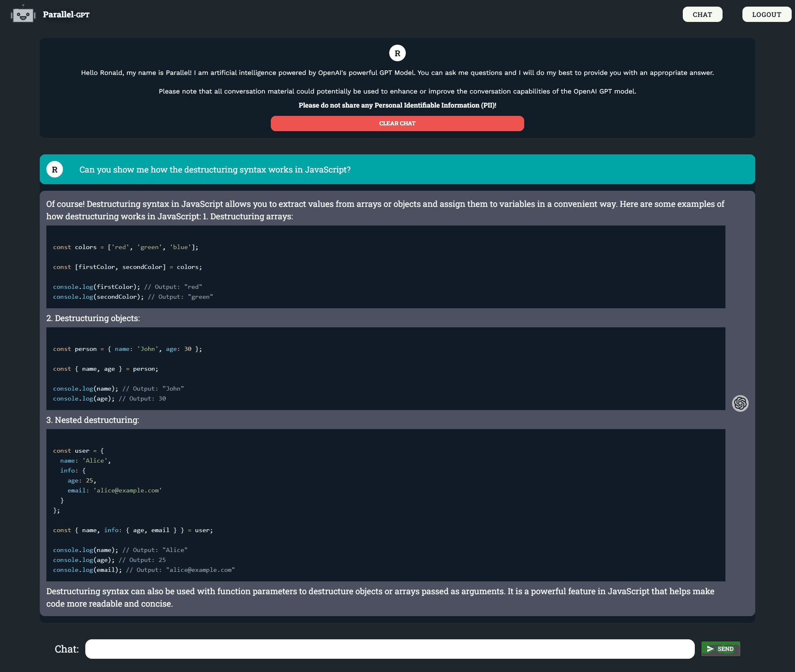
Task: Click the colors array code line
Action: tap(125, 247)
